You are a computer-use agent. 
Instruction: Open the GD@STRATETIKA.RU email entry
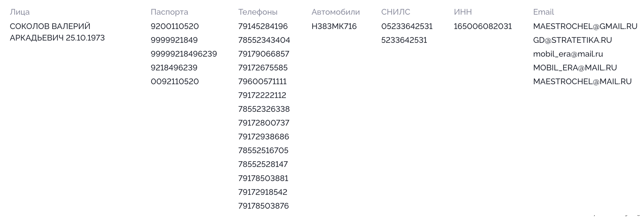[573, 40]
